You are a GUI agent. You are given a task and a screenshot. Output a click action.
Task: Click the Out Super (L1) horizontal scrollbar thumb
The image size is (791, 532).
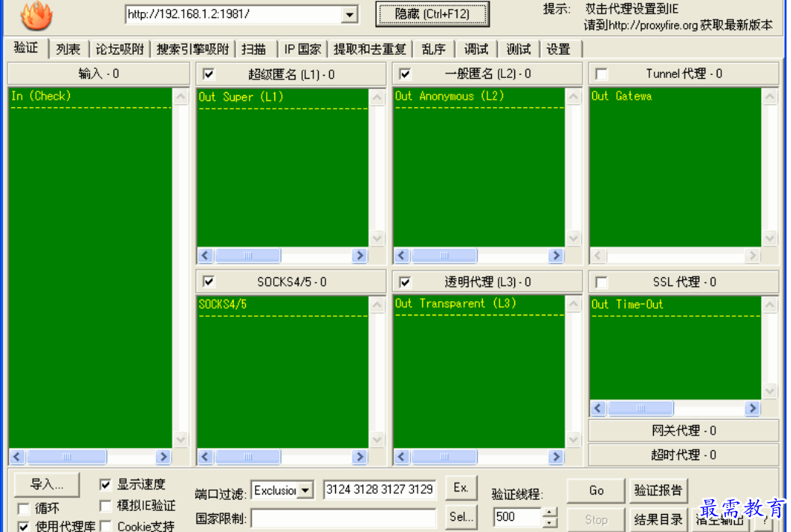pyautogui.click(x=247, y=256)
